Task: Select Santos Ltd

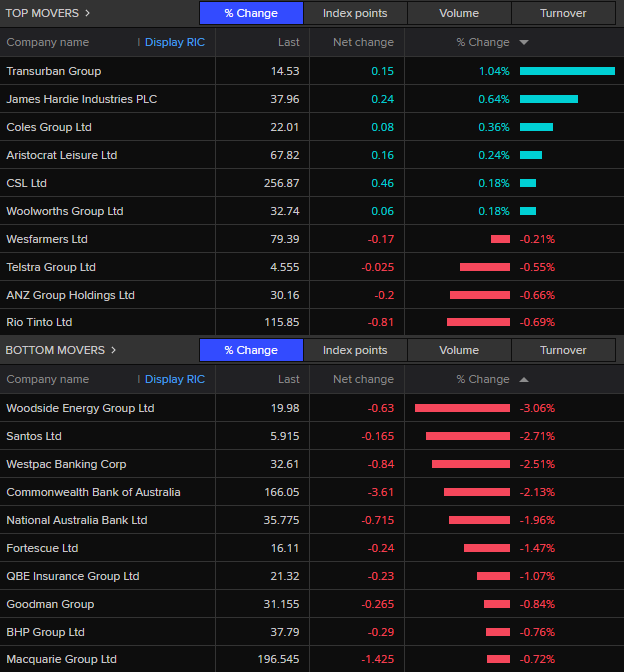Action: [34, 436]
